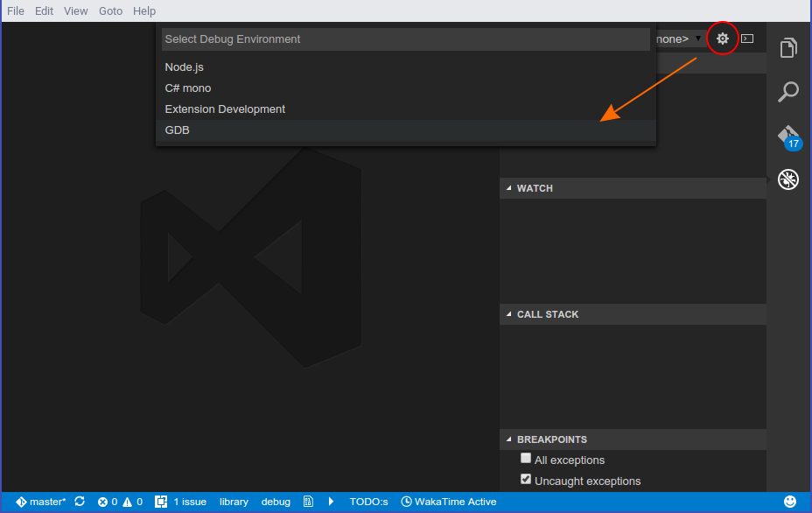Click the Select Debug Environment input field
Screen dimensions: 812x513
pos(405,39)
